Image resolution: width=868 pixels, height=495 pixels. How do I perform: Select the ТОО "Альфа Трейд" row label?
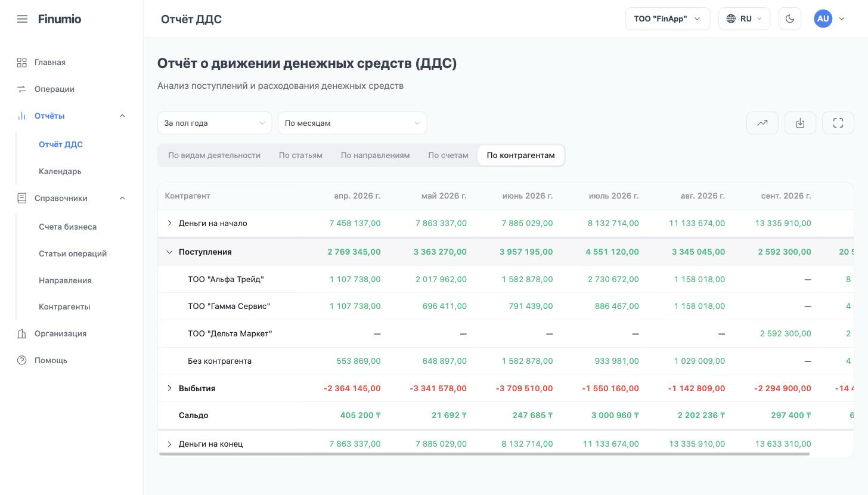[x=226, y=279]
